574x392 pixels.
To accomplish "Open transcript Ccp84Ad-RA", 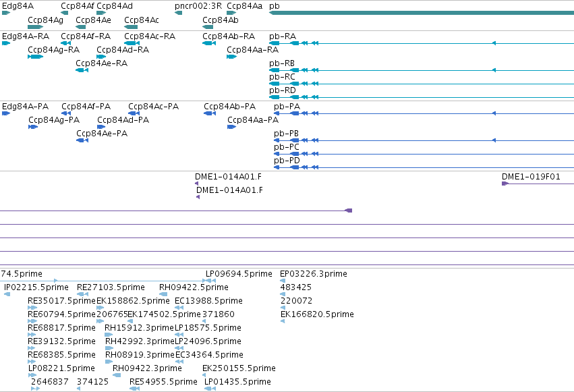I will [x=123, y=50].
